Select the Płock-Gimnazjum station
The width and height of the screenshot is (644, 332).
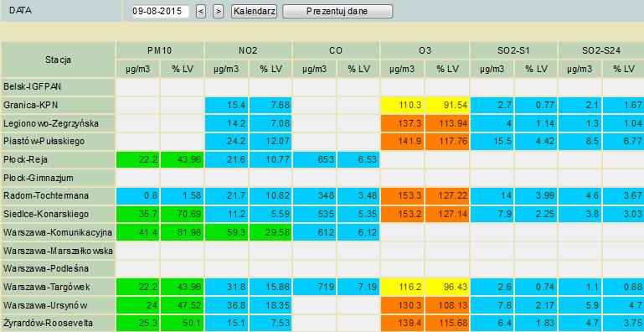[x=58, y=178]
